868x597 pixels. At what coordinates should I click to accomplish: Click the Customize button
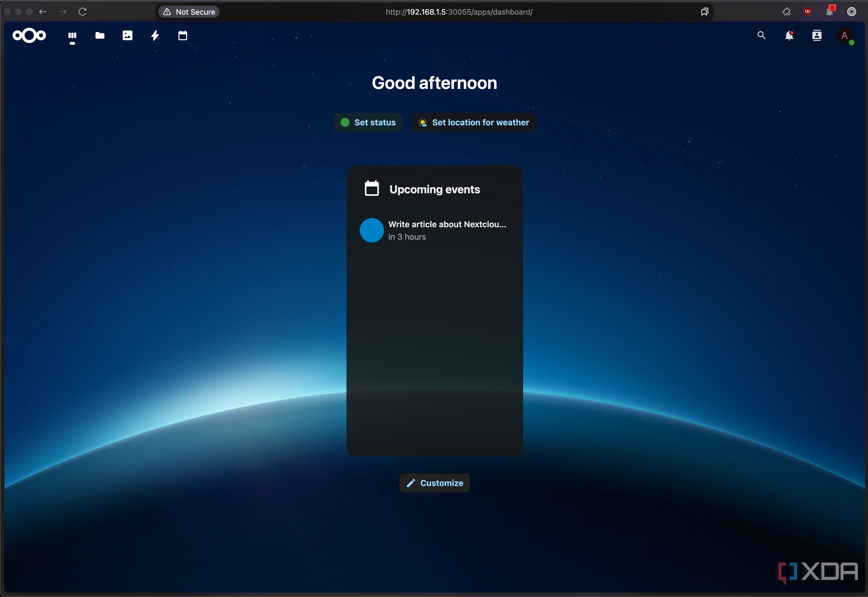point(435,483)
